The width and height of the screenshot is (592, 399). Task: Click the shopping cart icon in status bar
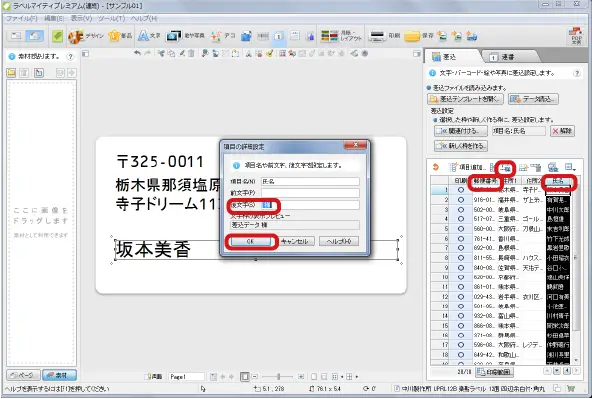pyautogui.click(x=571, y=388)
